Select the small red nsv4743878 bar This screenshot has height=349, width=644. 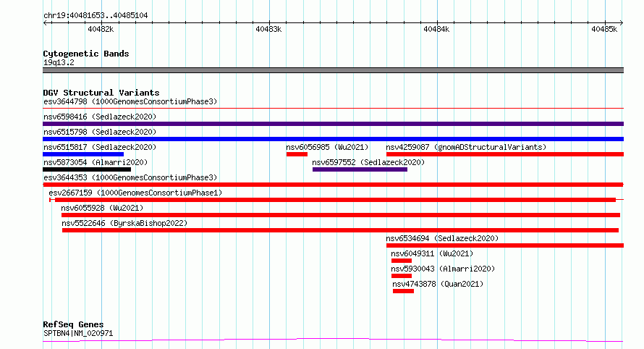click(x=403, y=291)
